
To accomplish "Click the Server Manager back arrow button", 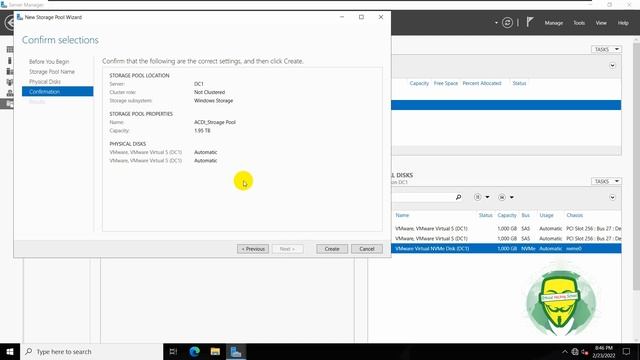I will tap(9, 22).
